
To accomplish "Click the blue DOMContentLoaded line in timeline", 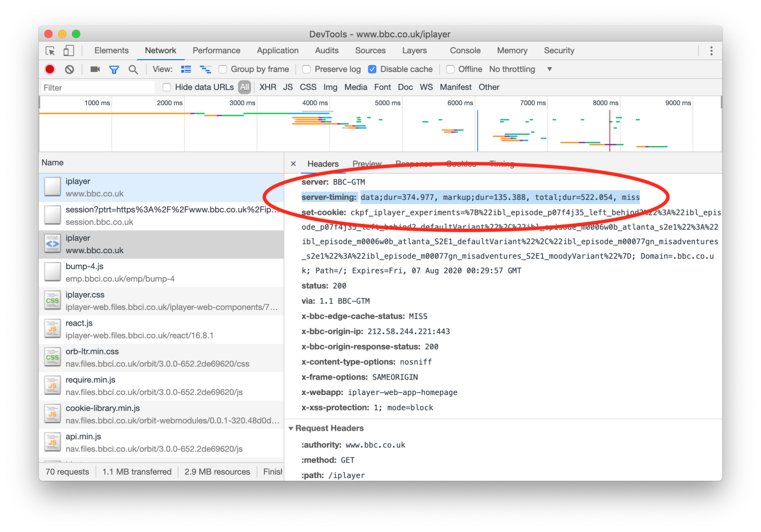I will (477, 131).
